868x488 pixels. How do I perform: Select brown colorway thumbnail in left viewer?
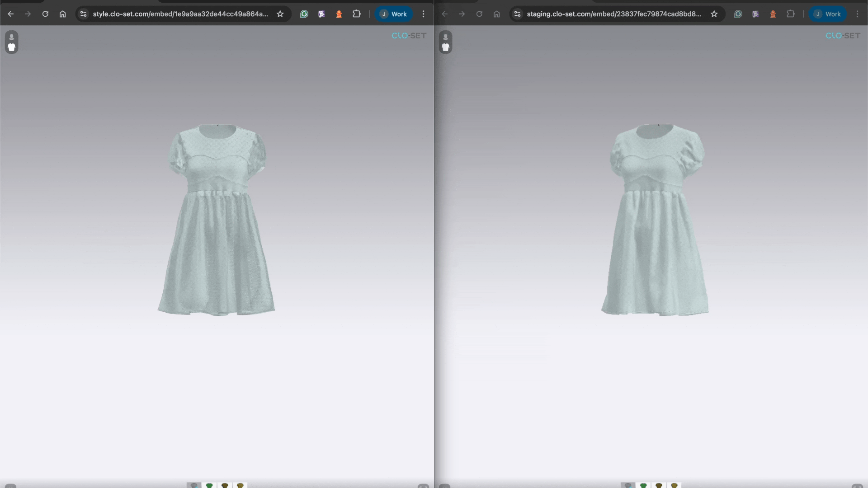[x=225, y=485]
